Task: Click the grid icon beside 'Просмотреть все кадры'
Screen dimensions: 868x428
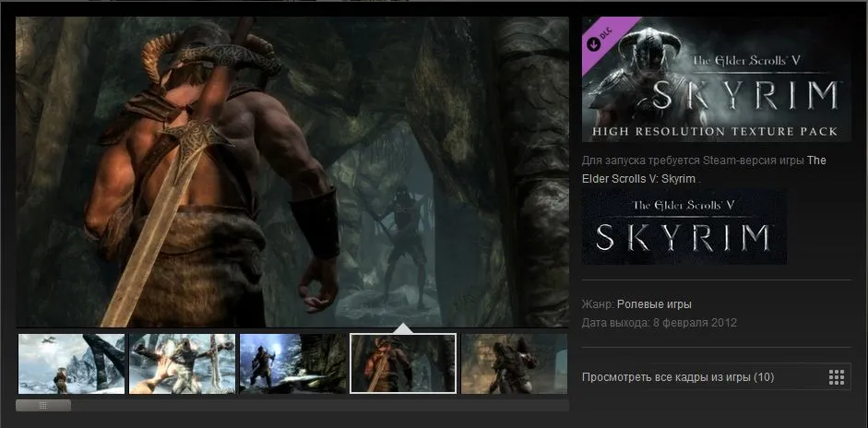Action: (x=837, y=377)
